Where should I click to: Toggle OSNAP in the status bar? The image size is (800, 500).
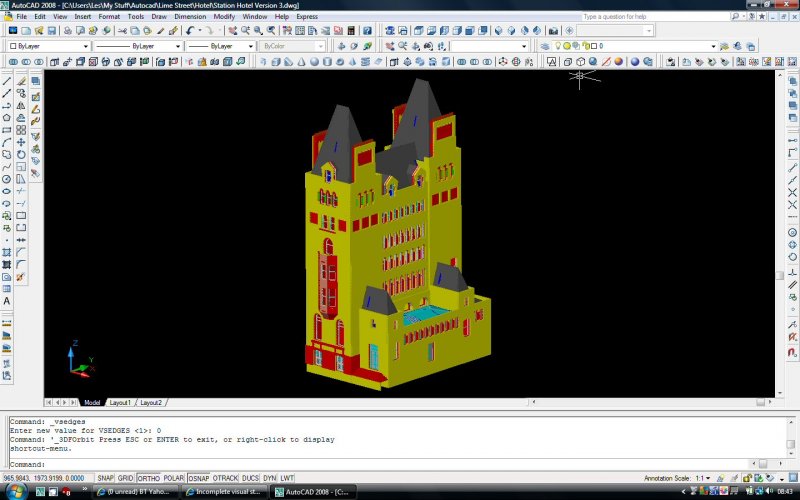[198, 478]
